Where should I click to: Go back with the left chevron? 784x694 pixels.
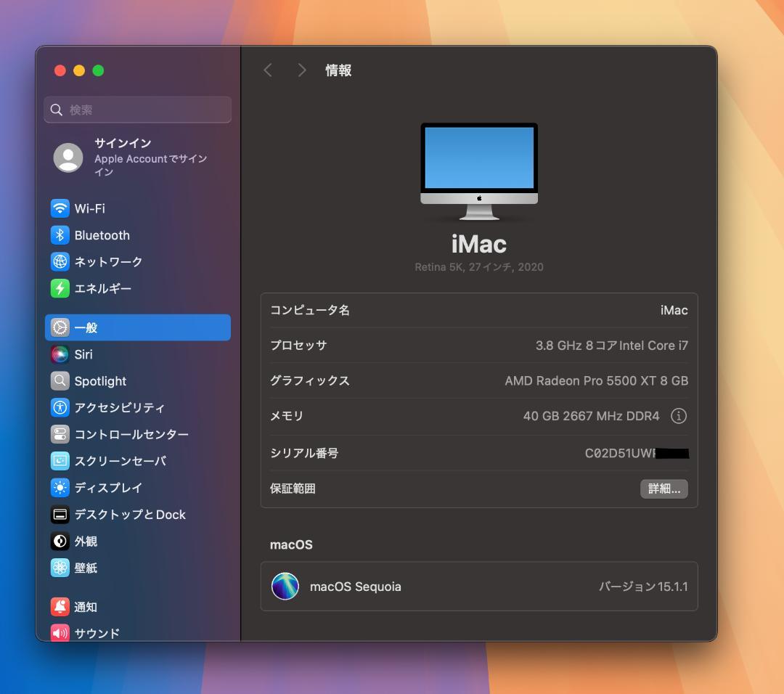pyautogui.click(x=268, y=70)
